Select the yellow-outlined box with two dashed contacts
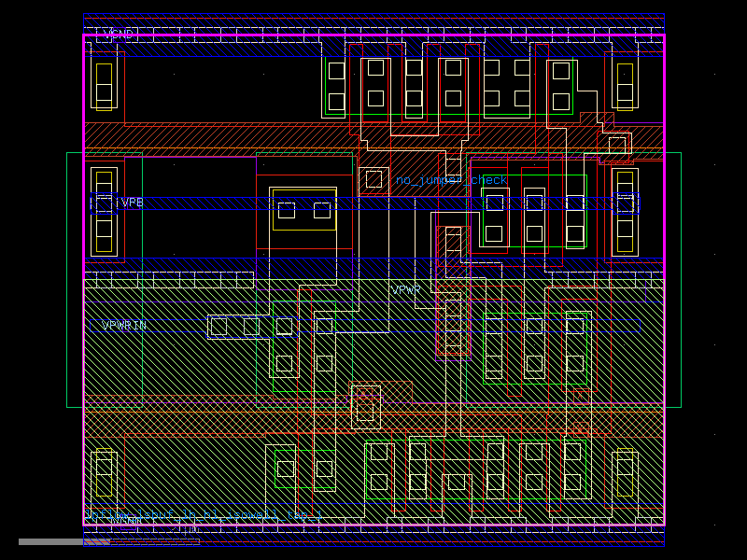Viewport: 747px width, 560px height. 303,210
